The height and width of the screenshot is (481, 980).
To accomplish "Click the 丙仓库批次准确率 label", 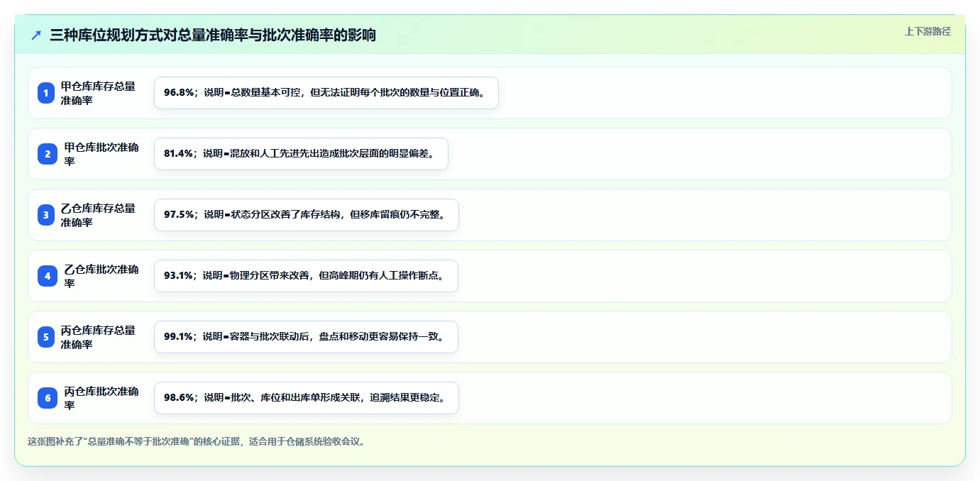I will (x=101, y=398).
